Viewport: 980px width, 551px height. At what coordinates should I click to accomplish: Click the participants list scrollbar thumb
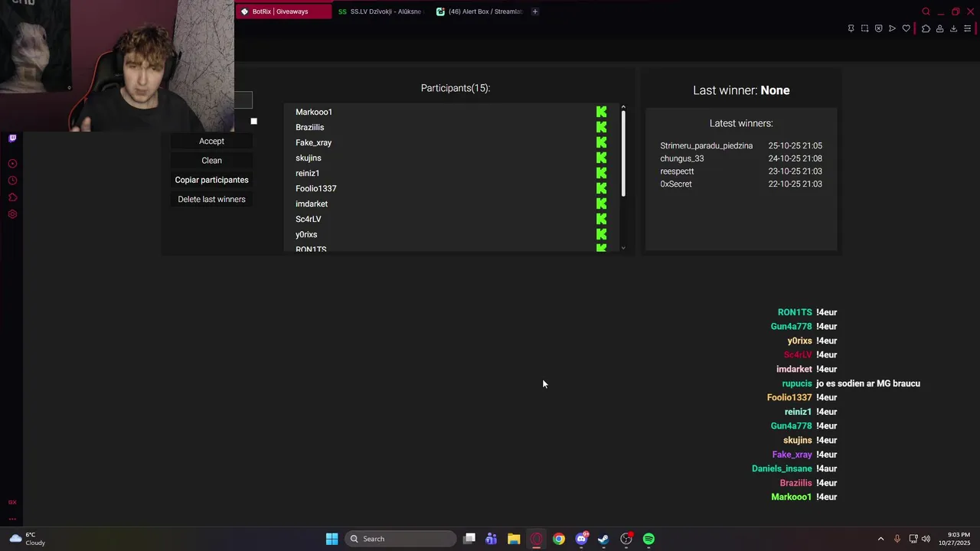pos(623,153)
